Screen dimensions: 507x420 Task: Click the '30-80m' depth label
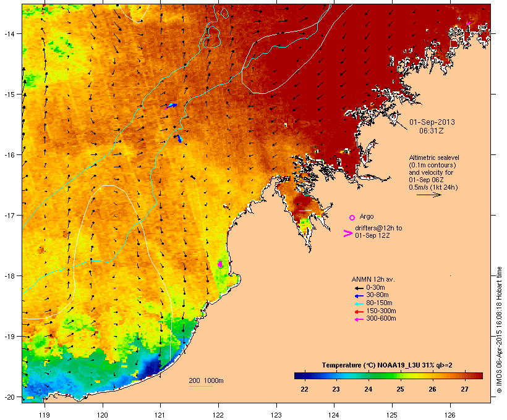click(x=377, y=295)
